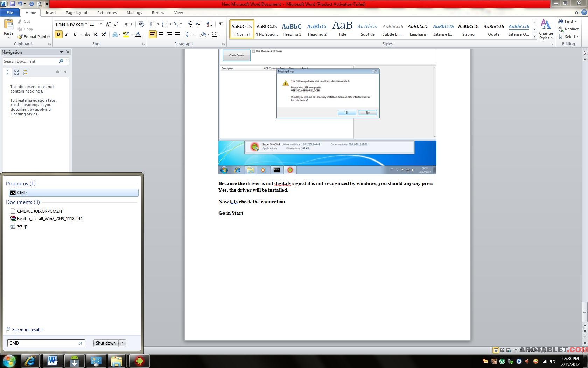Viewport: 588px width, 368px height.
Task: Click Align Text Right icon
Action: tap(169, 34)
